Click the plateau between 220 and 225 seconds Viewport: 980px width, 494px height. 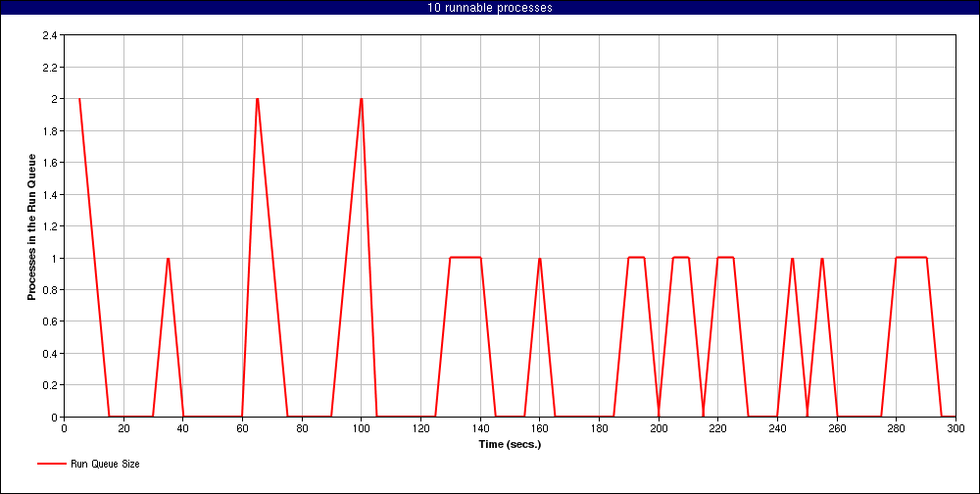725,257
